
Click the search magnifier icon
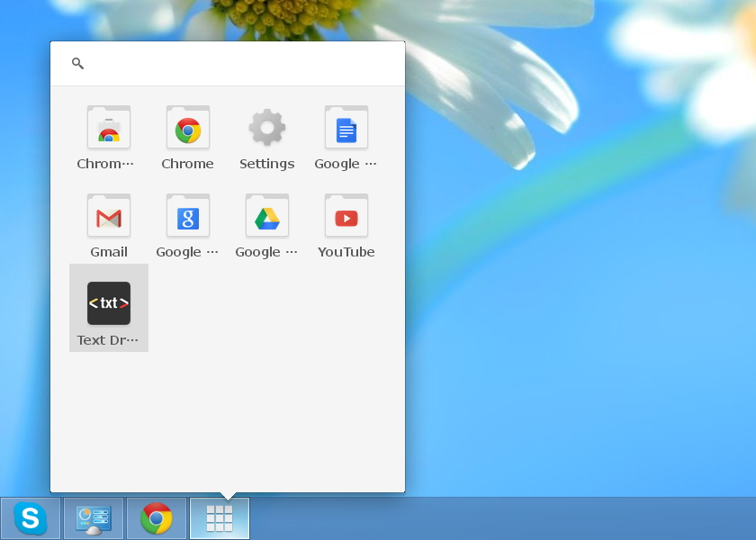coord(78,63)
